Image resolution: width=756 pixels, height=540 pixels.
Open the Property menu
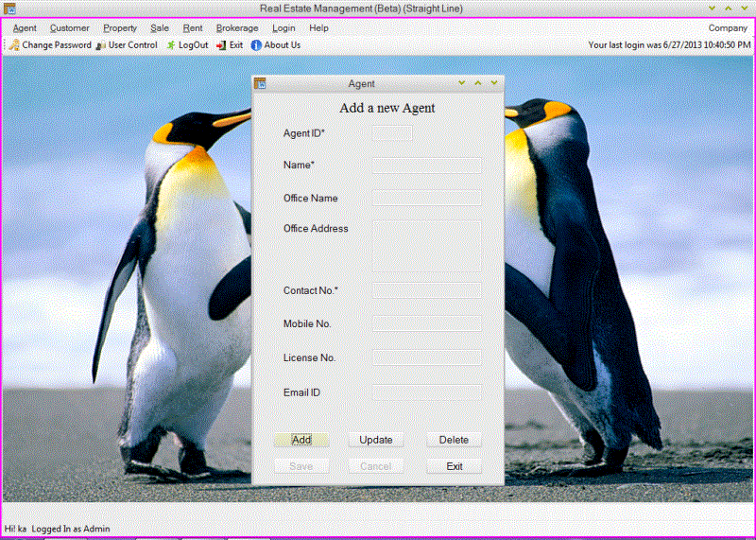(x=120, y=28)
